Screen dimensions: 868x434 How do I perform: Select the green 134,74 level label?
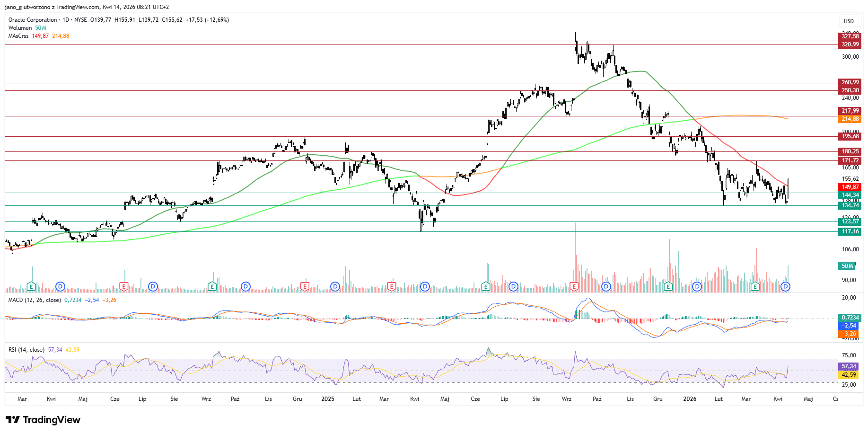pyautogui.click(x=850, y=205)
